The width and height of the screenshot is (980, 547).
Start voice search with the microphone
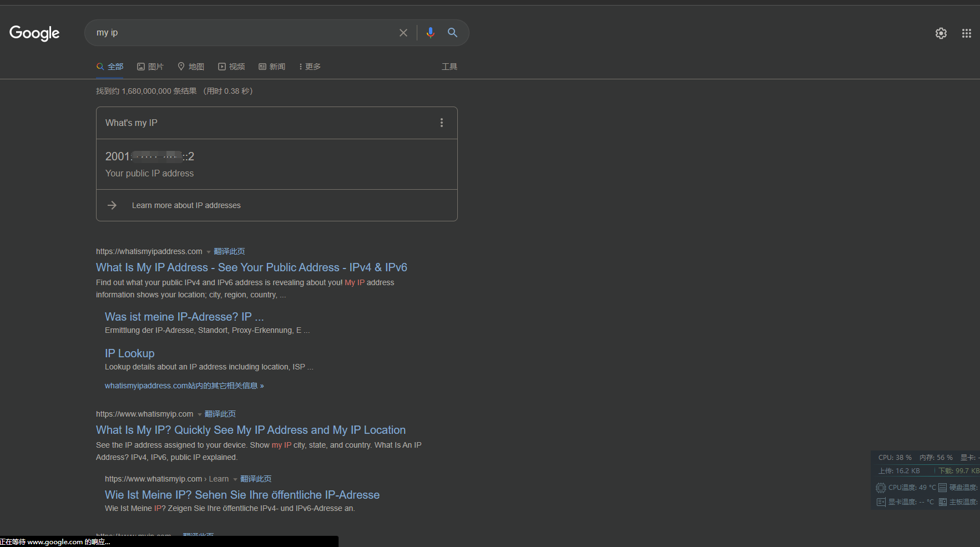430,33
